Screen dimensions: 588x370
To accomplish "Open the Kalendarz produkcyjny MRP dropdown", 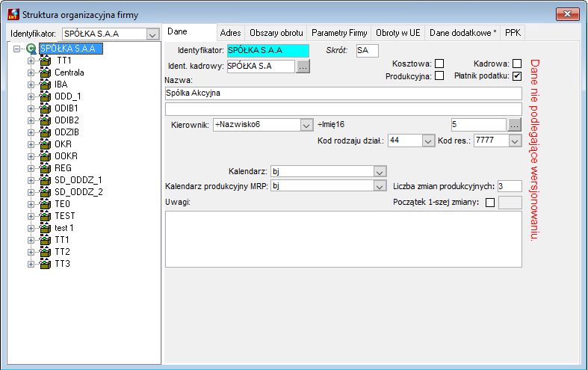I will pos(380,186).
